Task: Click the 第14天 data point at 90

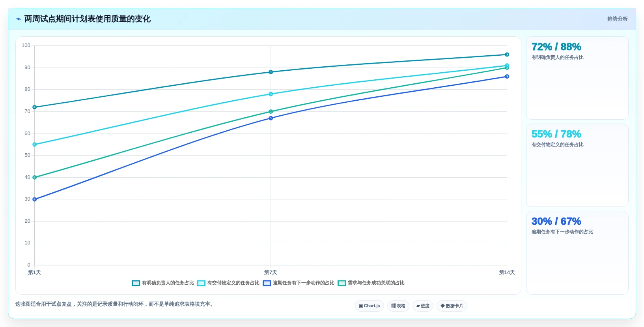Action: pyautogui.click(x=507, y=68)
